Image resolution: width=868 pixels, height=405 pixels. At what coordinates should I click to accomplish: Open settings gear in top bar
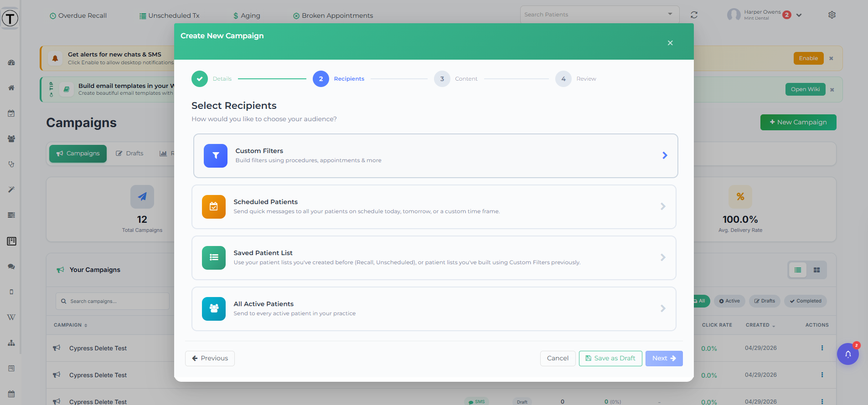[832, 15]
